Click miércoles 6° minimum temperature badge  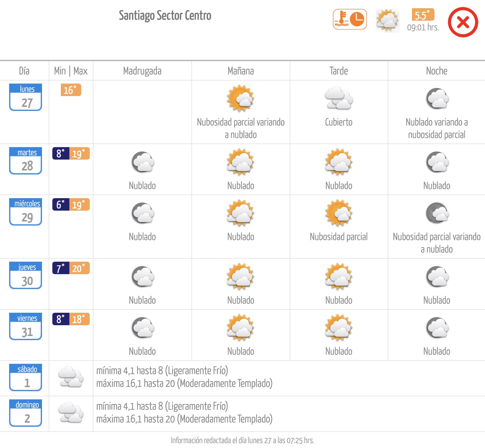[x=61, y=205]
